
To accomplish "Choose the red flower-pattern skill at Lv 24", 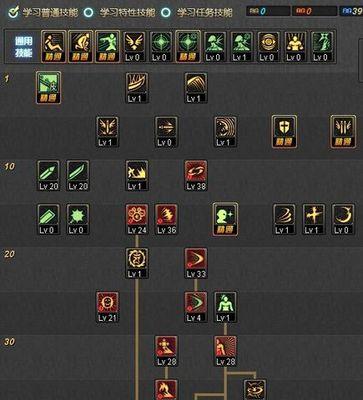I will tap(137, 219).
